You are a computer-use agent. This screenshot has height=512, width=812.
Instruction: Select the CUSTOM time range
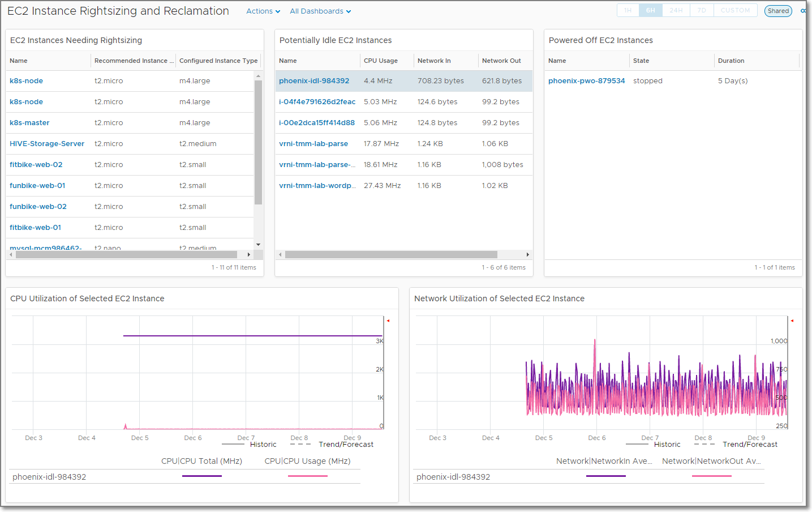(735, 10)
